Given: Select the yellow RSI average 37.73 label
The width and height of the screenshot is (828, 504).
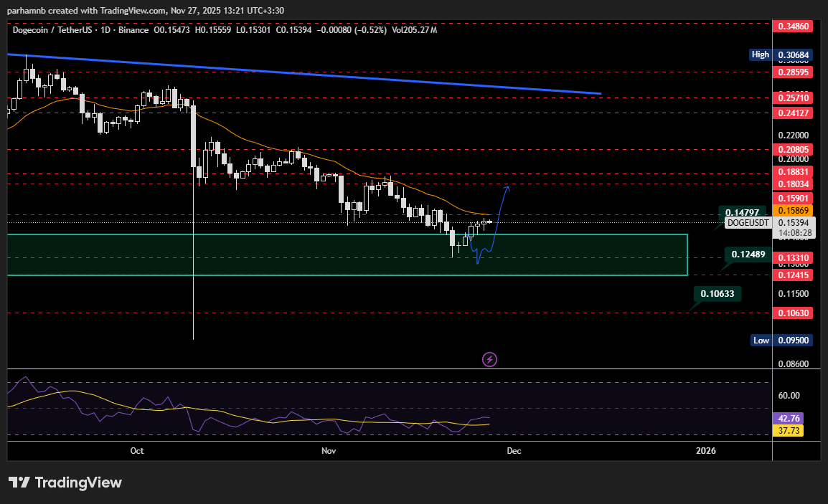Looking at the screenshot, I should pos(789,431).
